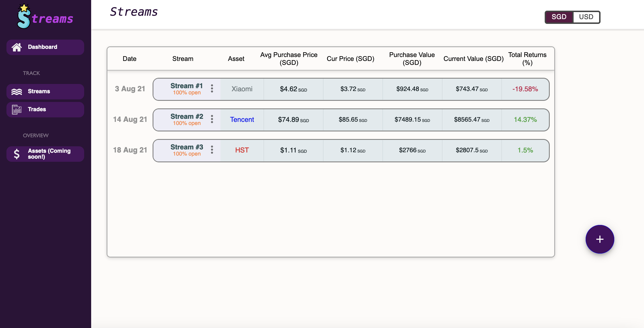Click Tencent asset link in Stream #2
The image size is (644, 328).
click(x=242, y=120)
